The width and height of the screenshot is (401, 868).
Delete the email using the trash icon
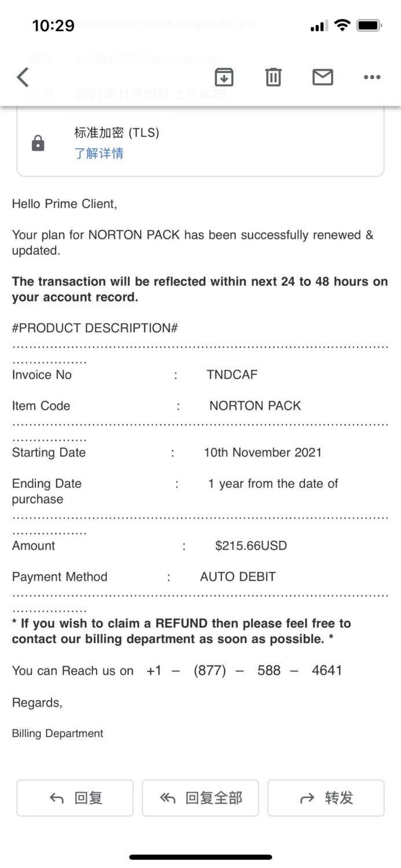(273, 77)
